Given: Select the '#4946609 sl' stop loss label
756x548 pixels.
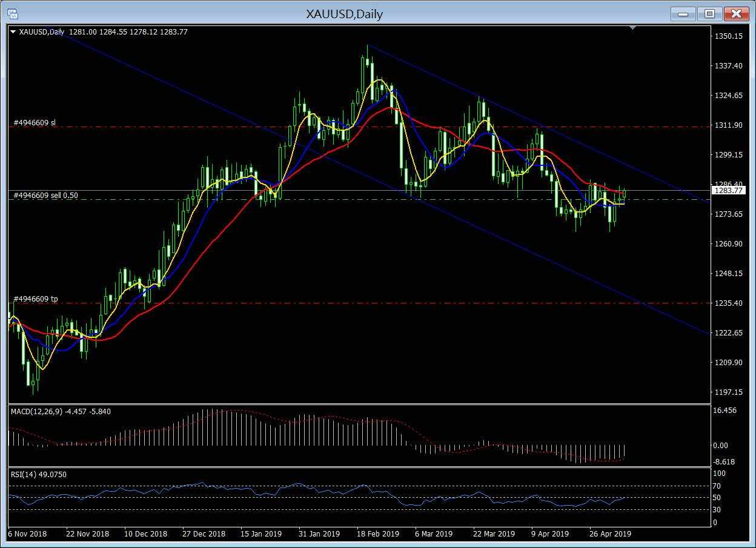Looking at the screenshot, I should pos(34,123).
